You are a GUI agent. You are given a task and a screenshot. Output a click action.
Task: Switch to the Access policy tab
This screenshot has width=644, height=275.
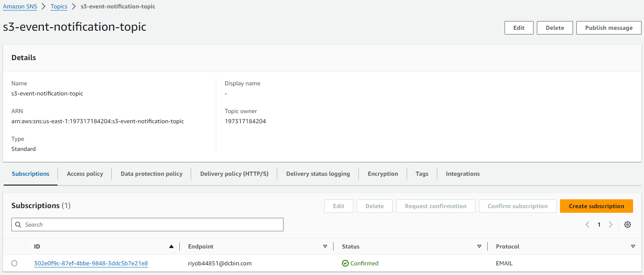pyautogui.click(x=85, y=174)
